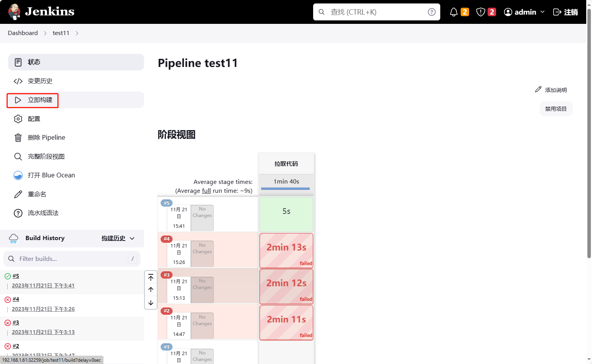Click the admin user avatar icon
Image resolution: width=592 pixels, height=364 pixels.
[x=508, y=12]
